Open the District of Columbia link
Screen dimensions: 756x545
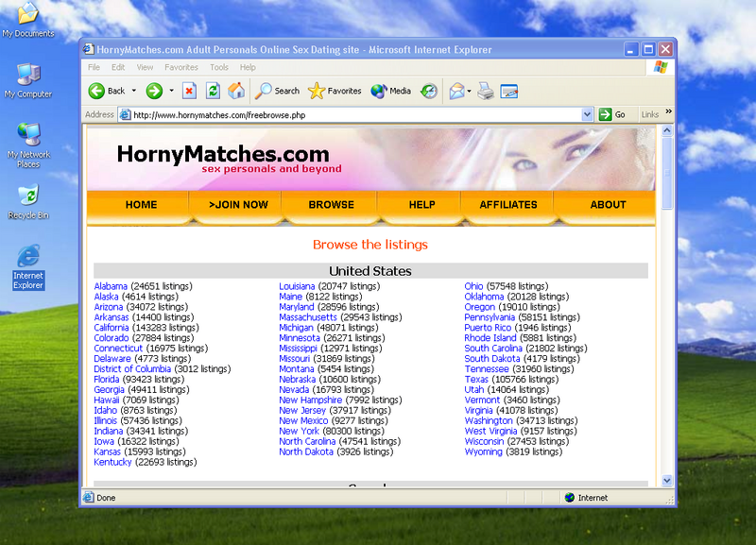point(132,369)
